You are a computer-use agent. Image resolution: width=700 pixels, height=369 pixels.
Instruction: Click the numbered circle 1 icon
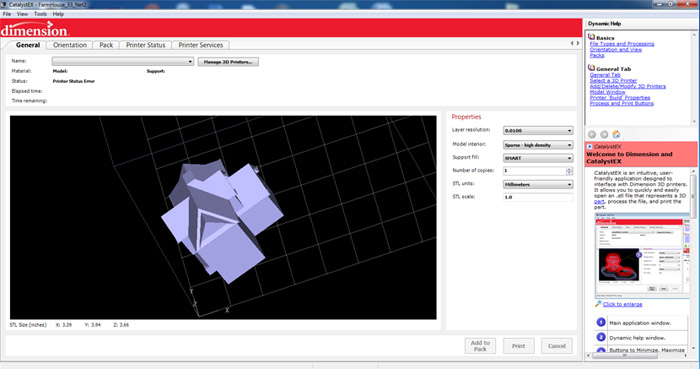601,322
